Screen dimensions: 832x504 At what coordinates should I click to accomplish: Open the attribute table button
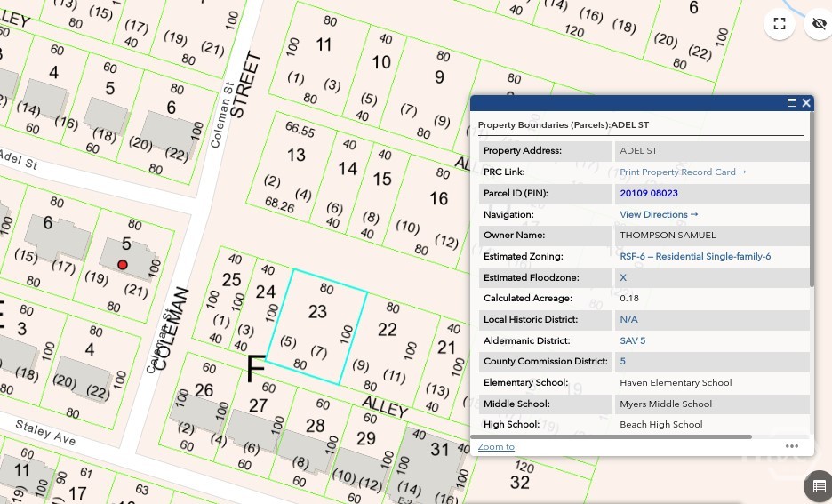coord(819,486)
